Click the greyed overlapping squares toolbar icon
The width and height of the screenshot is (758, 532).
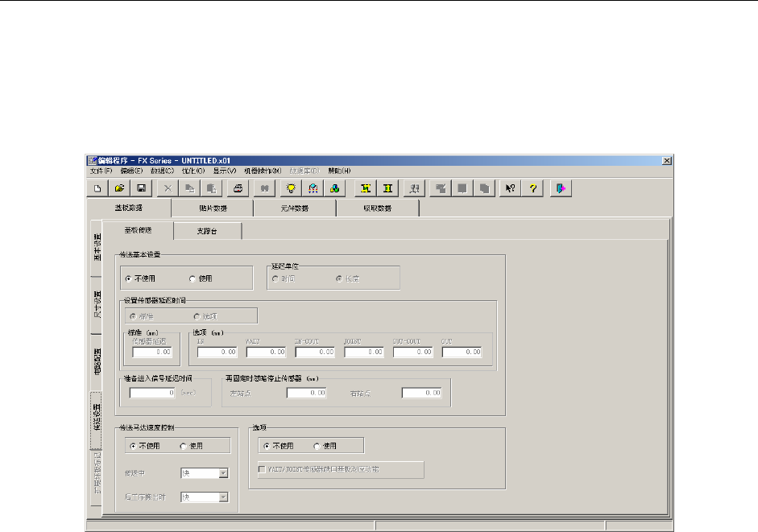point(484,188)
